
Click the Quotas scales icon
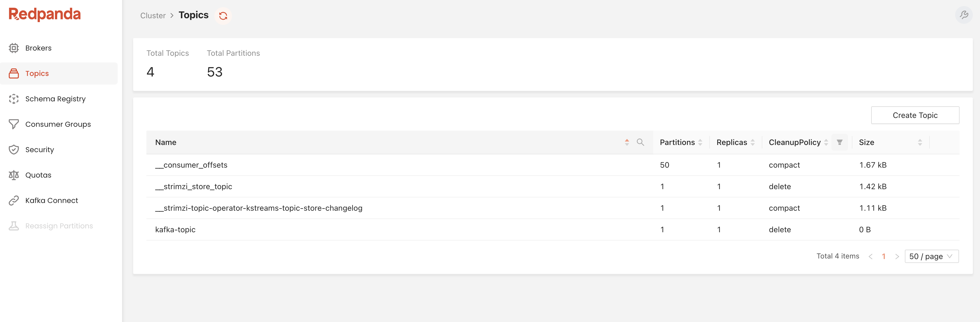pos(14,175)
